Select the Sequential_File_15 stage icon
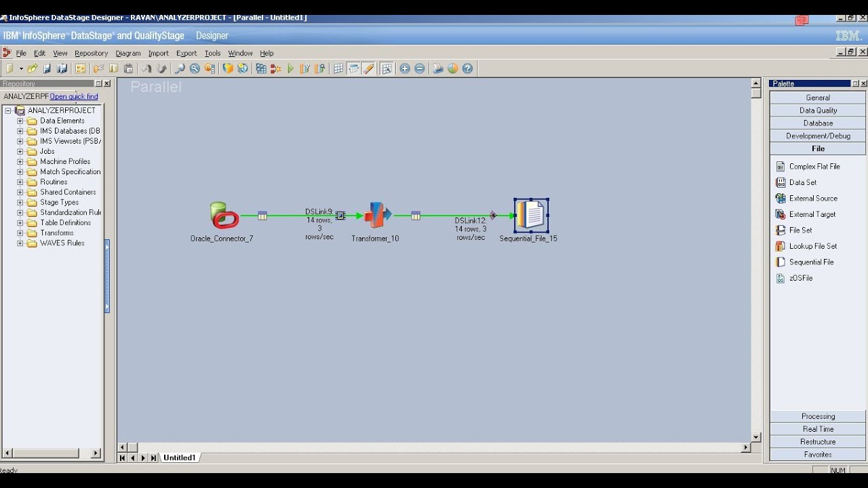The height and width of the screenshot is (488, 868). coord(532,216)
